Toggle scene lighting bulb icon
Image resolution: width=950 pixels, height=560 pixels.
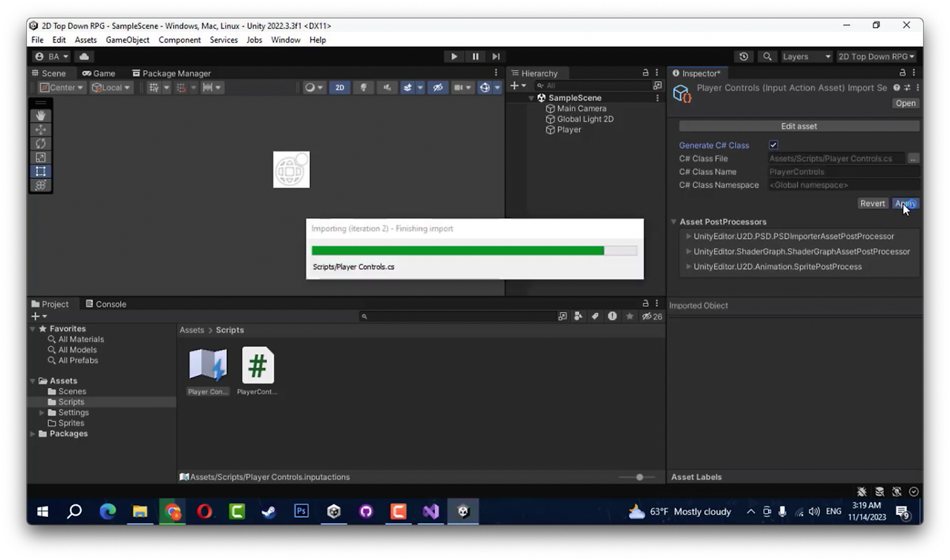[x=364, y=88]
